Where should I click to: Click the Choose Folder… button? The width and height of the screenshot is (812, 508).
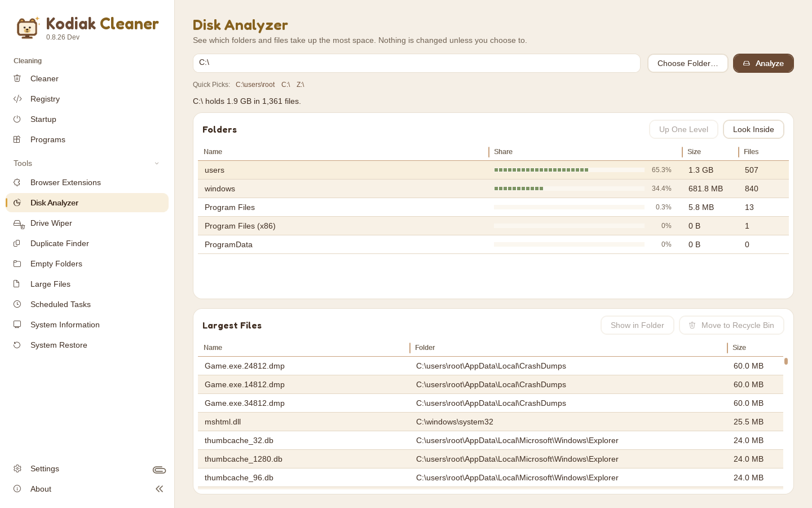tap(688, 63)
